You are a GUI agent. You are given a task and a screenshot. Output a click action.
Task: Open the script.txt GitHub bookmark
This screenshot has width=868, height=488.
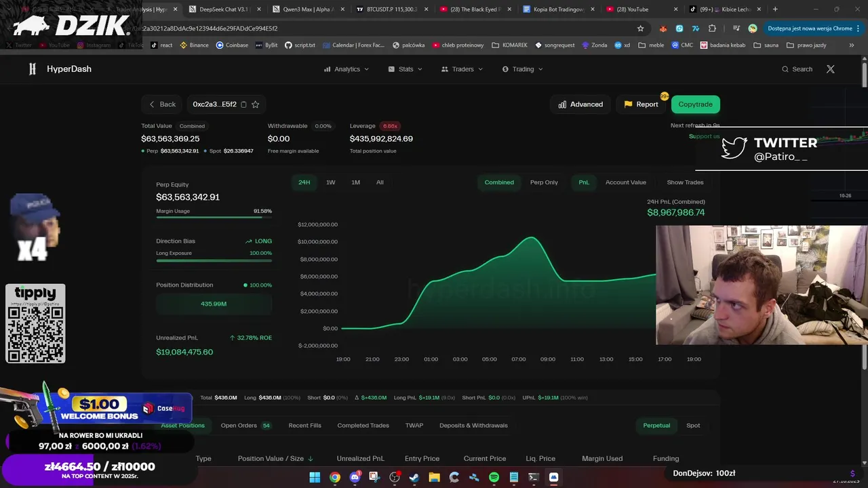click(300, 45)
